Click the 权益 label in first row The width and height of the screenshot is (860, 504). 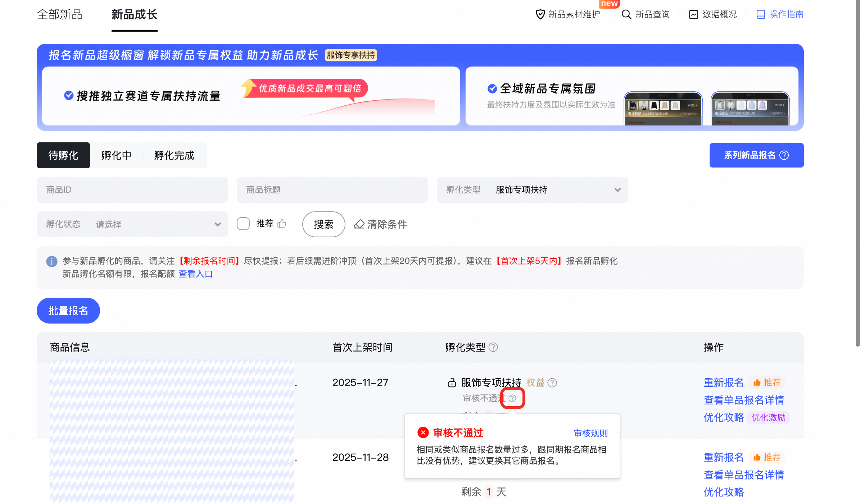535,382
